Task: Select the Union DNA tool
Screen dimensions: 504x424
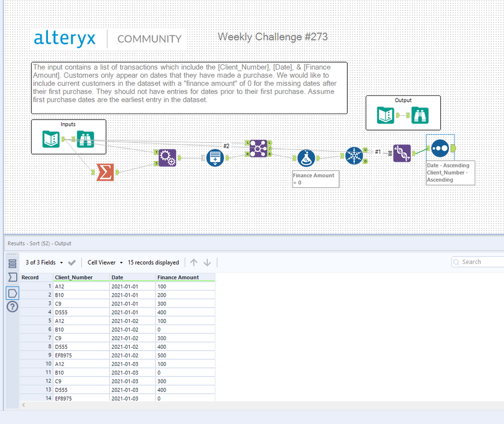Action: tap(402, 153)
